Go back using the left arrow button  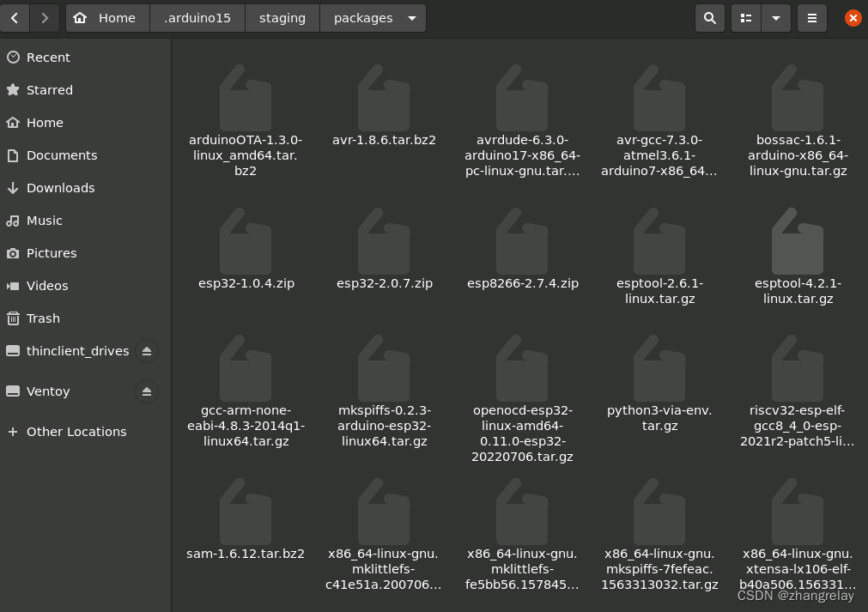point(15,18)
